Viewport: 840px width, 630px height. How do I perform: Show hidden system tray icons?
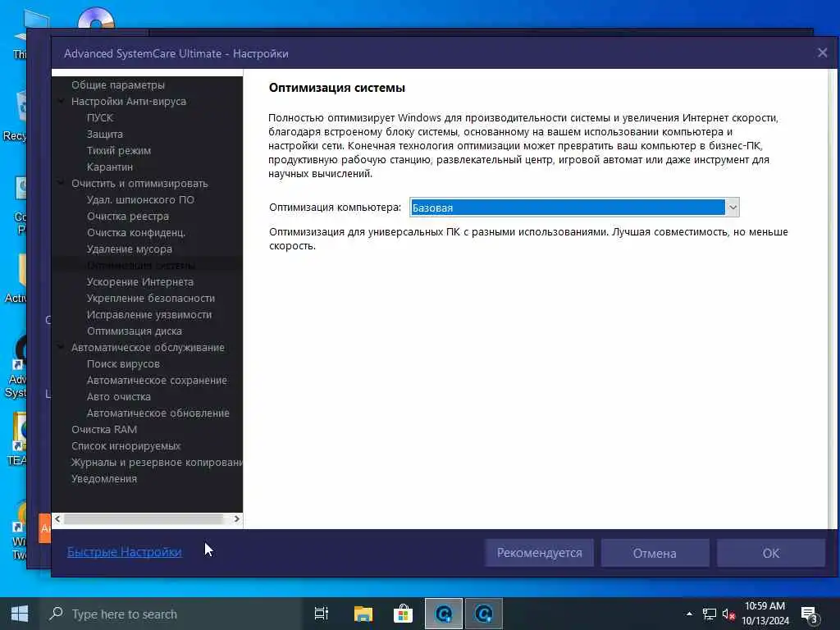coord(689,614)
